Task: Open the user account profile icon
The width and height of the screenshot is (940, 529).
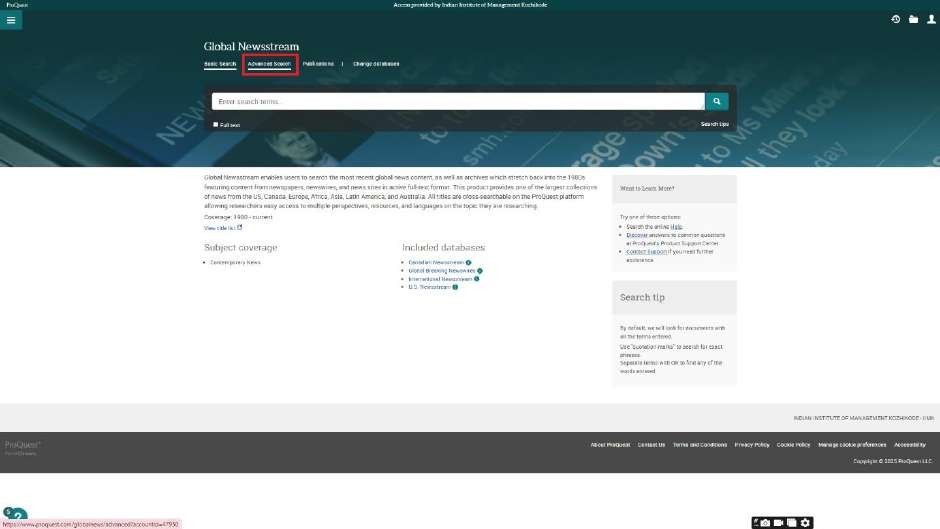Action: tap(930, 19)
